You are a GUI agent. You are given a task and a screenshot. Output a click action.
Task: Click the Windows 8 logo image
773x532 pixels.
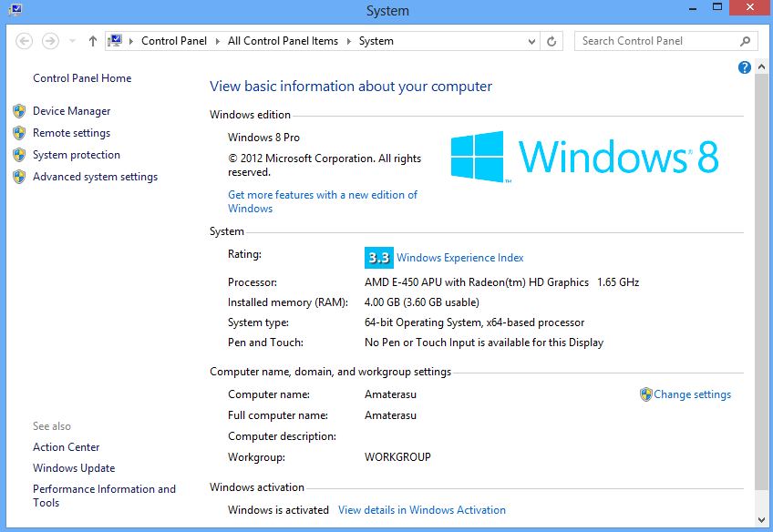[x=584, y=157]
